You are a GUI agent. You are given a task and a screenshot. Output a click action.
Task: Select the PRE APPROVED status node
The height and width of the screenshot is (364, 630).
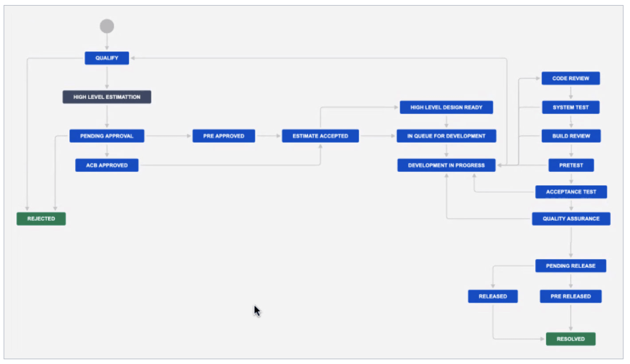click(224, 136)
